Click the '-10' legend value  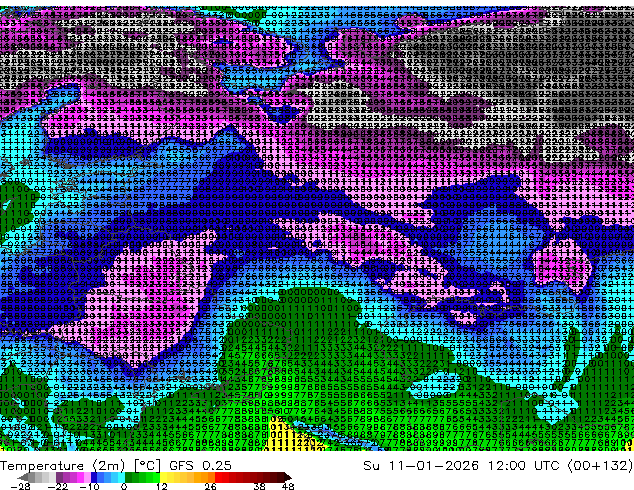(89, 486)
